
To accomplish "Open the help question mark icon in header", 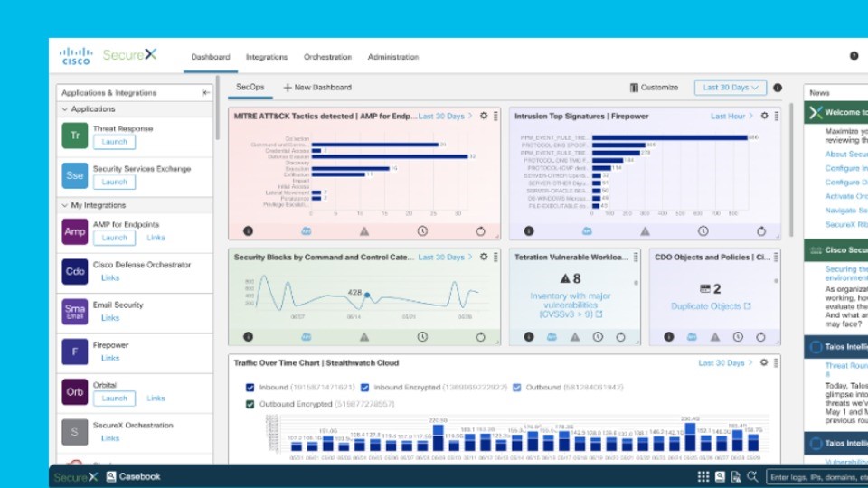I will [854, 56].
